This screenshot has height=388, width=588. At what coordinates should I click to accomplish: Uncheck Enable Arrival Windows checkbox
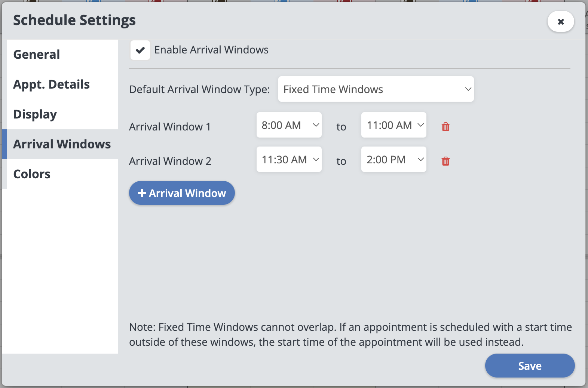140,50
